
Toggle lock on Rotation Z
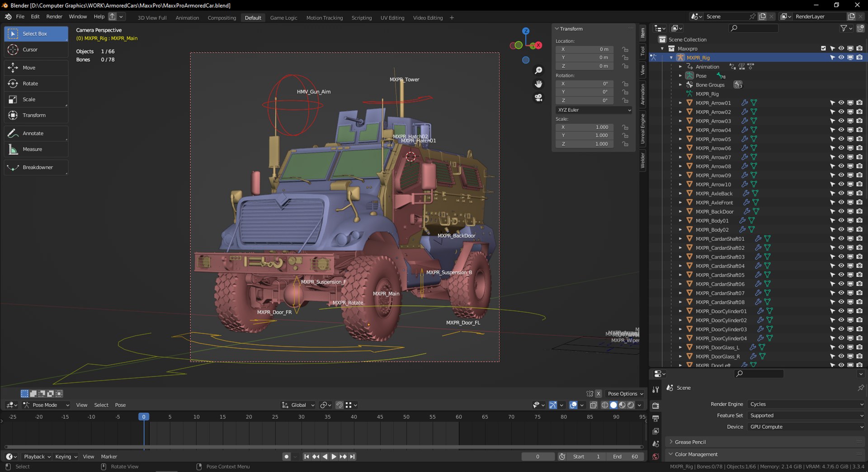(x=625, y=100)
